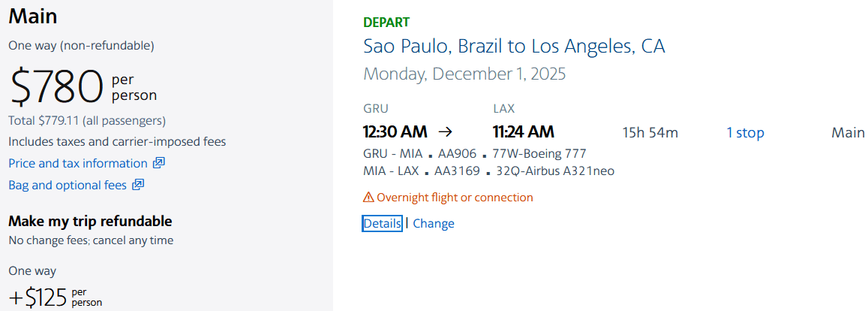Click external-link icon beside Price and tax information
This screenshot has width=868, height=311.
[158, 163]
